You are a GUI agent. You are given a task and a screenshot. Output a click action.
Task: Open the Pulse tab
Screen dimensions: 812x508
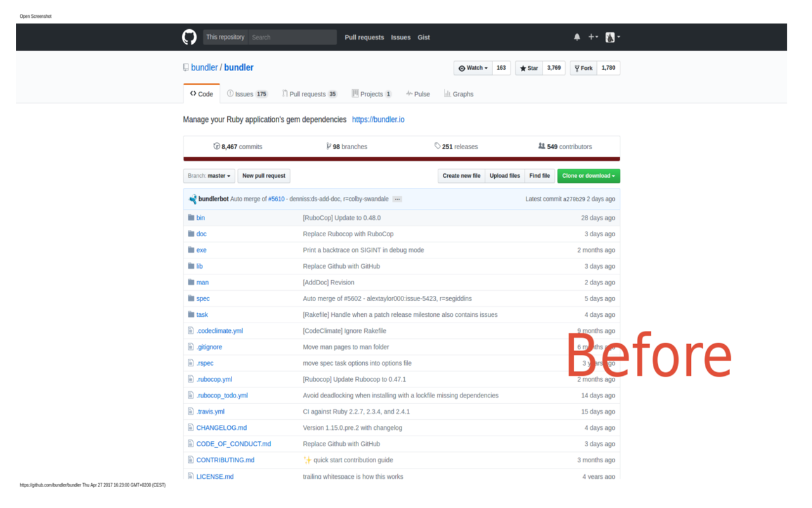[x=418, y=94]
